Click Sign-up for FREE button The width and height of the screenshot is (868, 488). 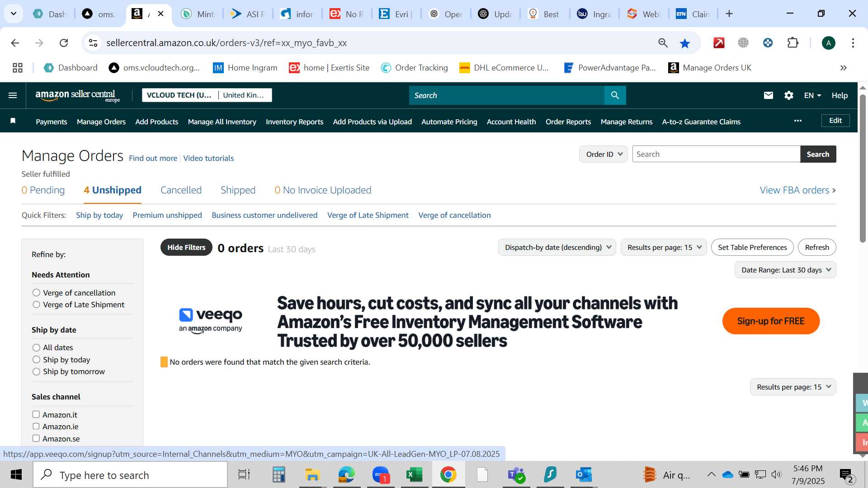tap(771, 321)
